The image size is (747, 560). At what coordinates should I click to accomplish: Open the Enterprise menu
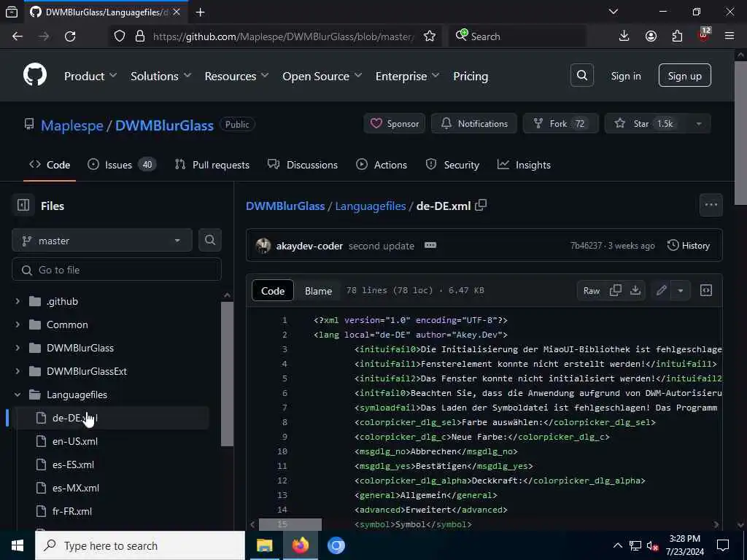click(407, 76)
